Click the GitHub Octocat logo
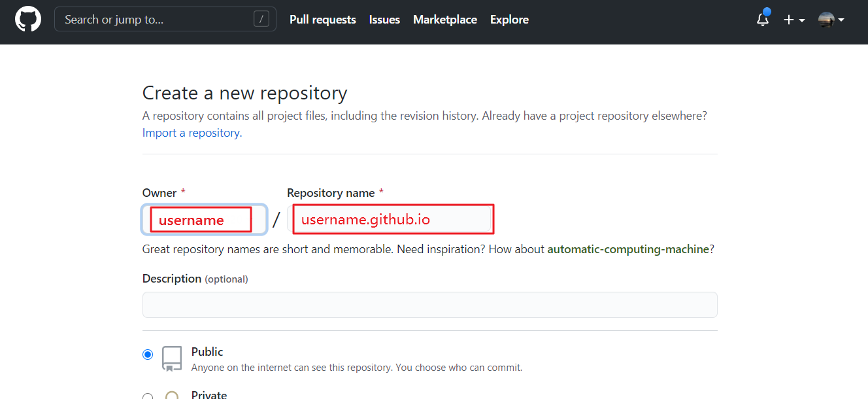The height and width of the screenshot is (399, 868). click(28, 20)
